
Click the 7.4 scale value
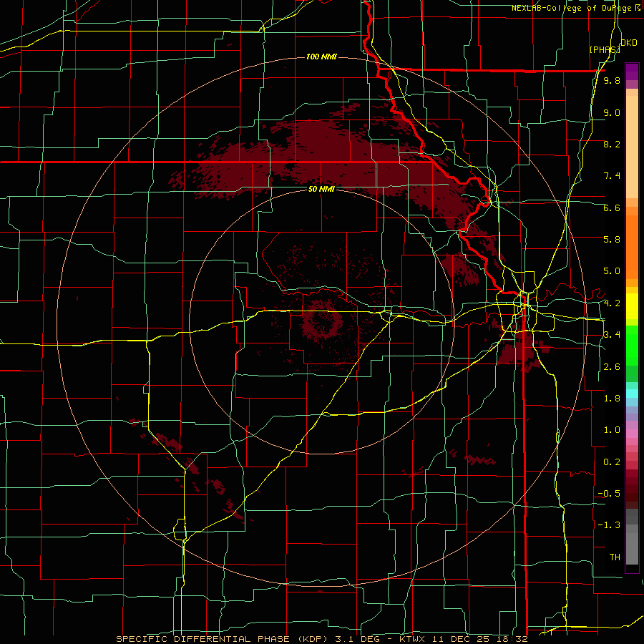pos(612,176)
